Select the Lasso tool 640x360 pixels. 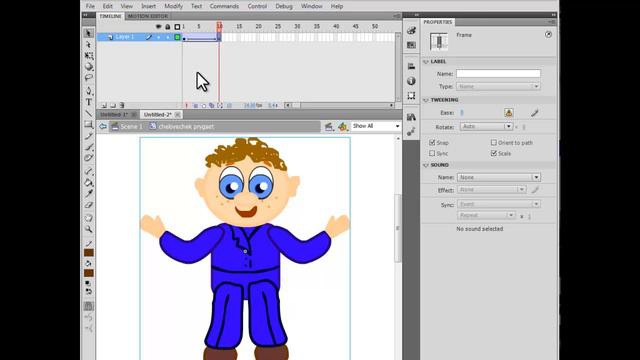click(89, 78)
